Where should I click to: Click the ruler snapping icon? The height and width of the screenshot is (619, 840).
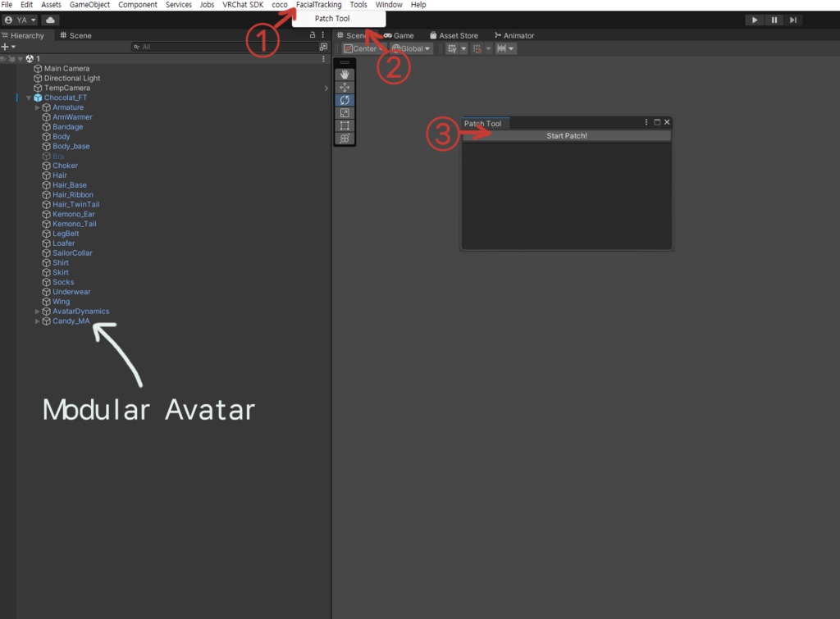[x=501, y=48]
